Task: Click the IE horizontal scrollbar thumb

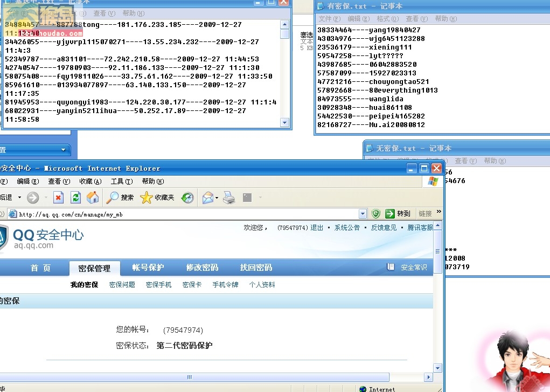Action: (190, 377)
